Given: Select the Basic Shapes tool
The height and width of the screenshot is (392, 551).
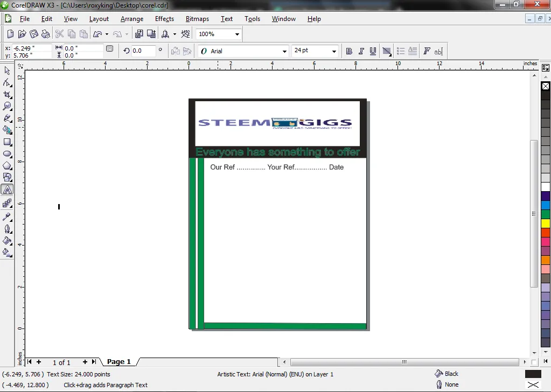Looking at the screenshot, I should click(7, 177).
